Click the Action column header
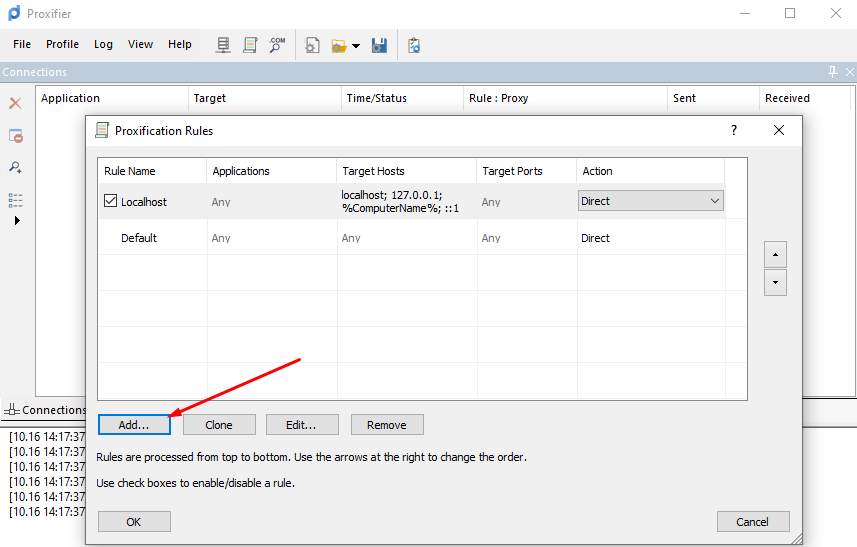Viewport: 857px width, 547px height. point(650,171)
